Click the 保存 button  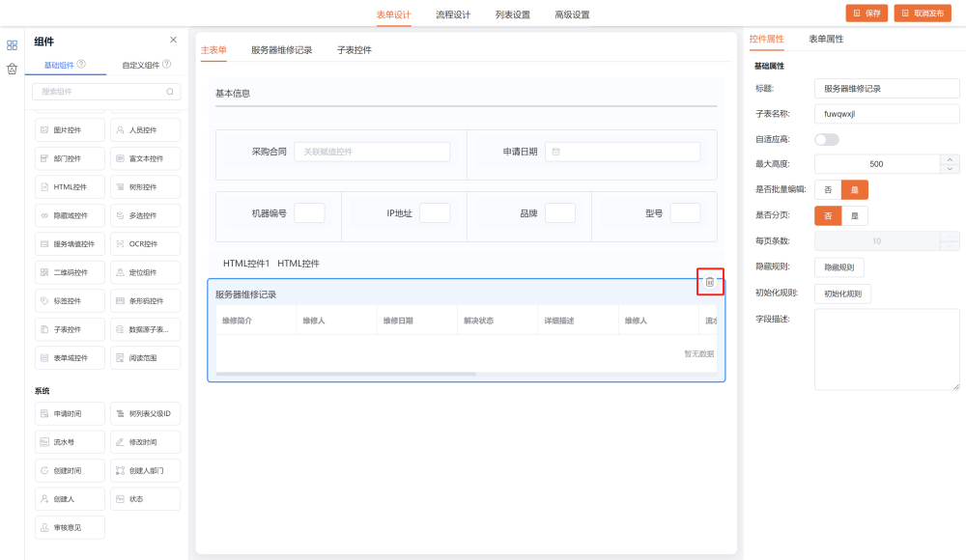(867, 14)
